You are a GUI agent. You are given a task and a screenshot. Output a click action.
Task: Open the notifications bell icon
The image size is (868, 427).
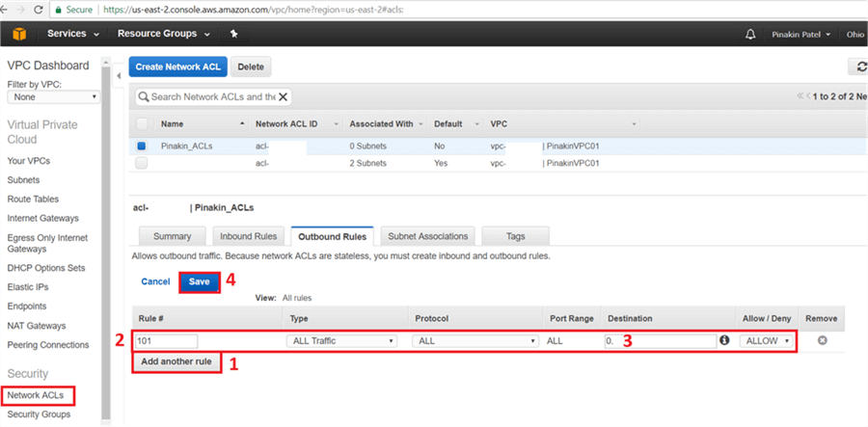tap(750, 35)
